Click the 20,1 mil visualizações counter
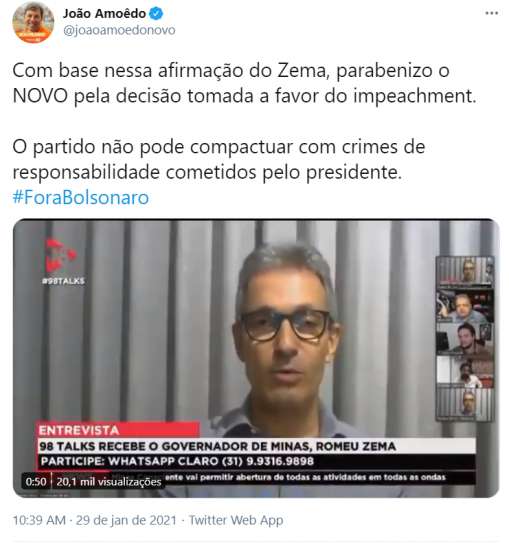Image resolution: width=509 pixels, height=550 pixels. point(108,482)
